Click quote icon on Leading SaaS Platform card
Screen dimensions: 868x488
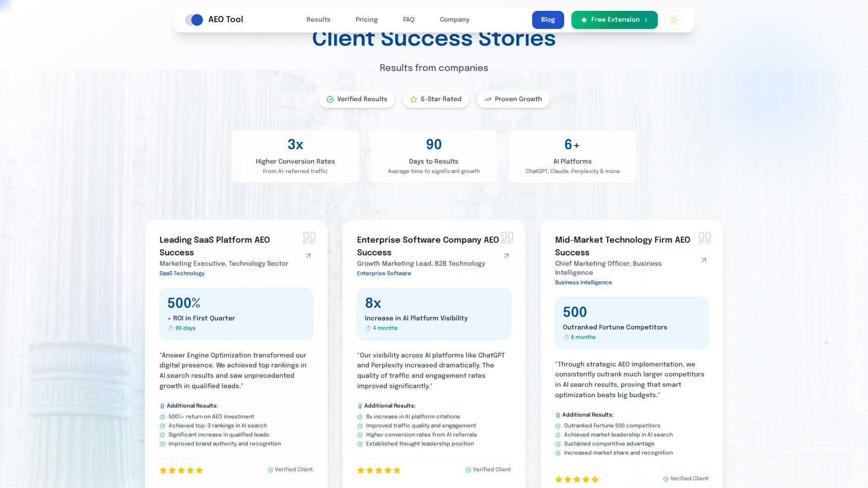309,237
